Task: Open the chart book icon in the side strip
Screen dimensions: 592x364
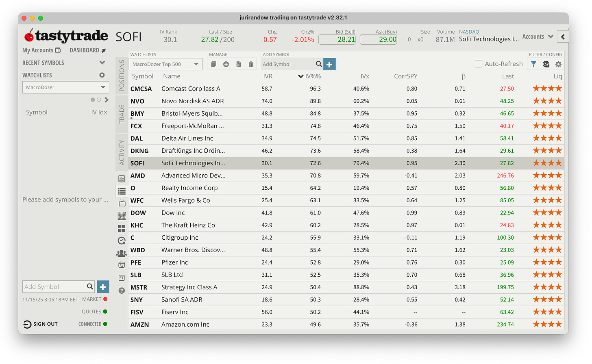Action: point(122,178)
